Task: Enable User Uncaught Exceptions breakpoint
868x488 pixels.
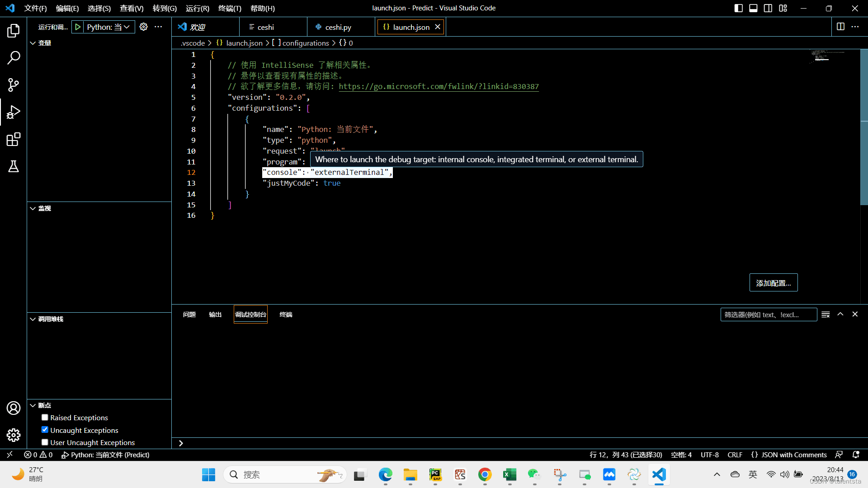Action: click(45, 442)
